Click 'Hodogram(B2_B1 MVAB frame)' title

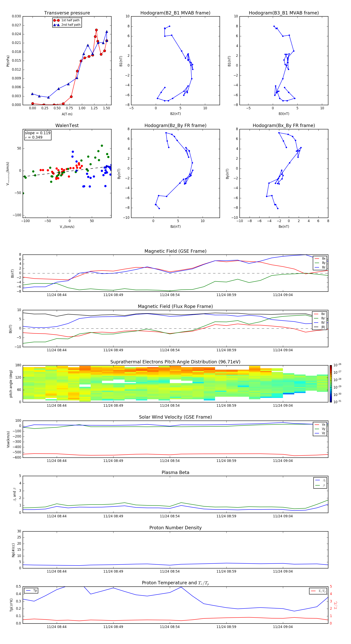(175, 13)
